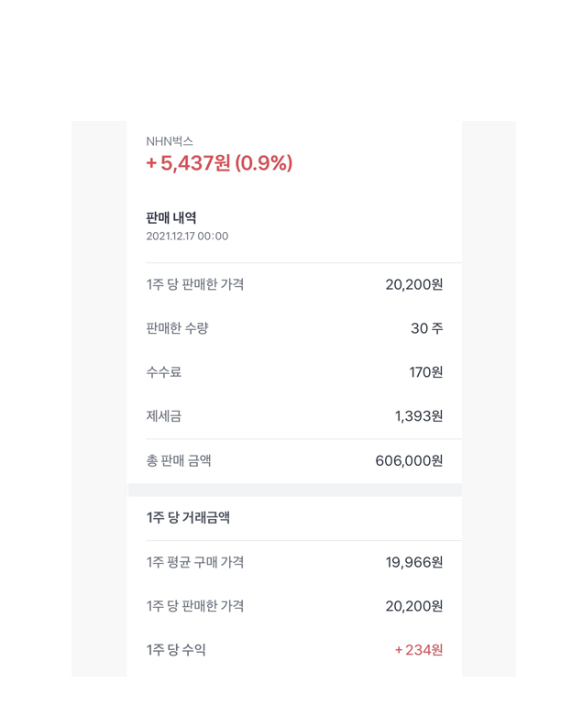Image resolution: width=561 pixels, height=728 pixels.
Task: Select the +234원 per-share profit value
Action: pyautogui.click(x=419, y=650)
